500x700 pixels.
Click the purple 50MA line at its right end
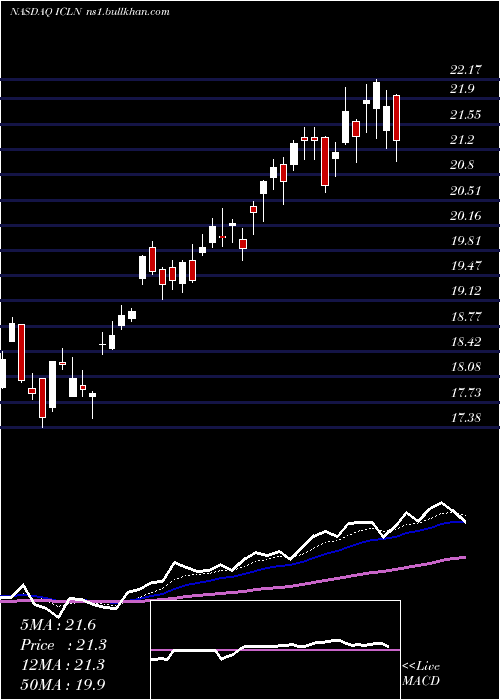point(463,558)
